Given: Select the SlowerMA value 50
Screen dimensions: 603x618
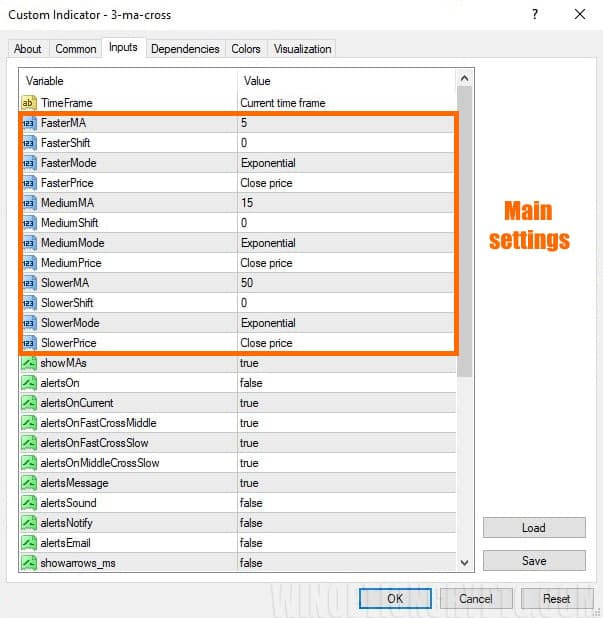Looking at the screenshot, I should tap(247, 283).
